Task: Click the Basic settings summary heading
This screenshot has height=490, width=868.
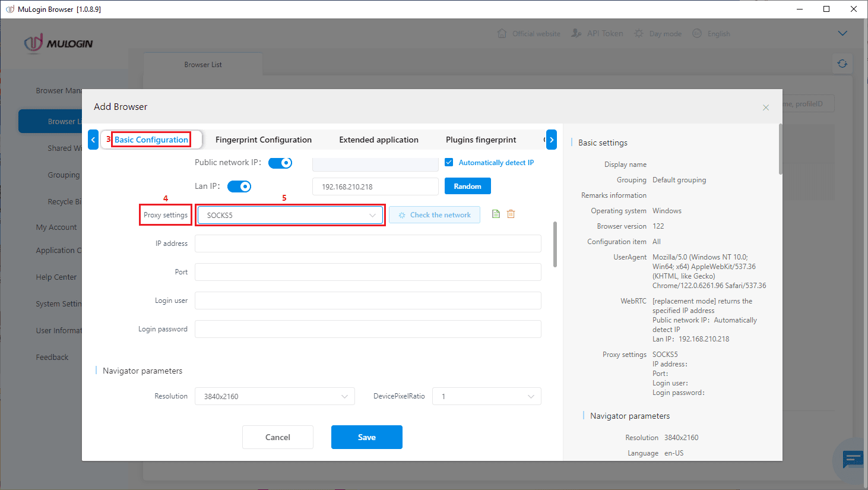Action: click(603, 143)
